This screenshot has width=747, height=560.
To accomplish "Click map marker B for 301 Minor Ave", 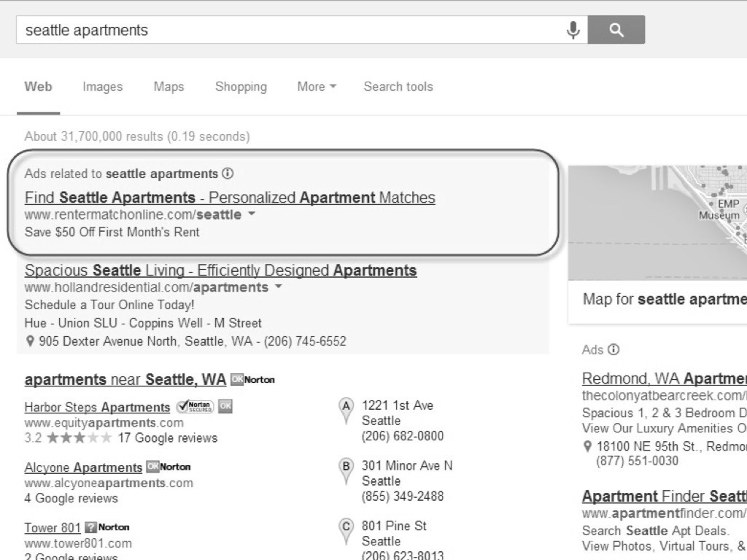I will tap(347, 470).
